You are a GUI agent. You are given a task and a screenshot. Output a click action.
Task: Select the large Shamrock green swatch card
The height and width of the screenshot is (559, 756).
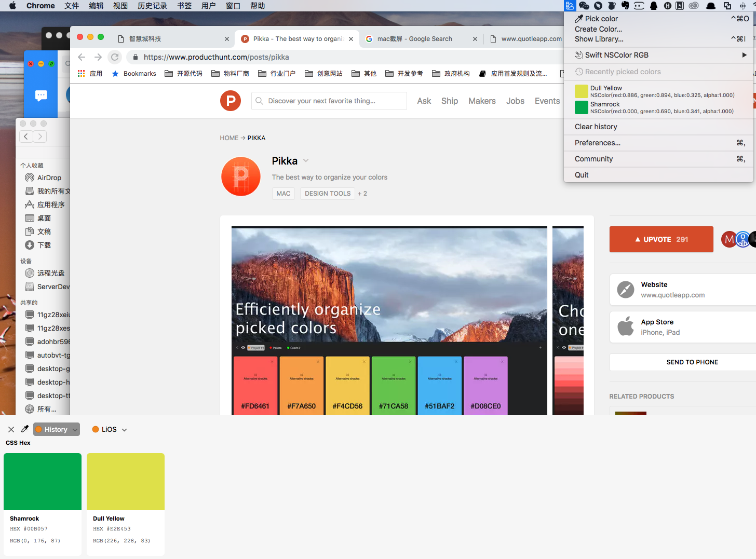[x=43, y=482]
